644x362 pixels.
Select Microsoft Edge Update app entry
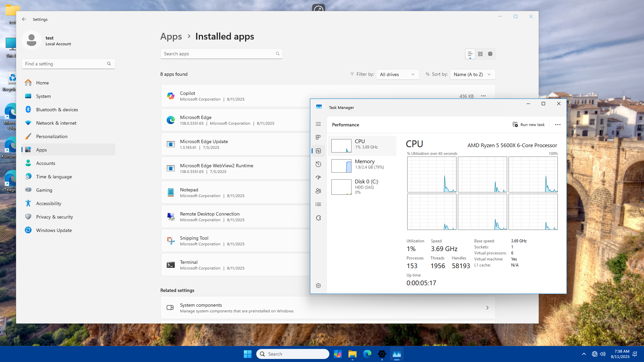pos(235,144)
